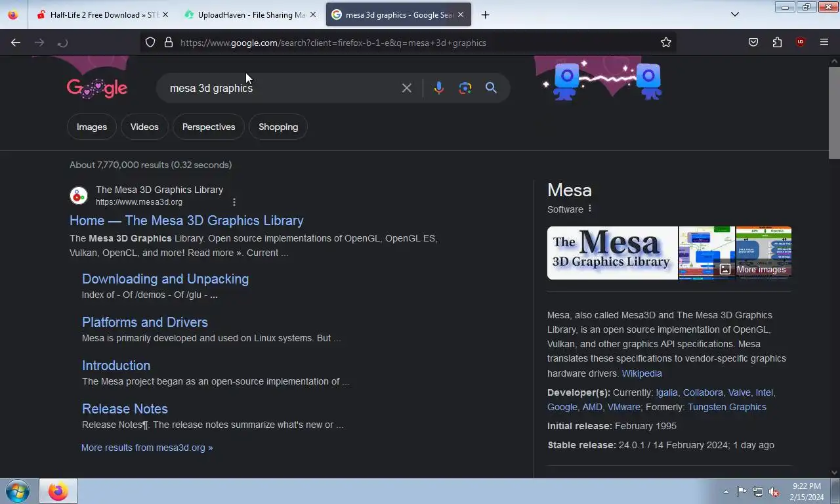Image resolution: width=840 pixels, height=504 pixels.
Task: Search by image with Google Lens icon
Action: point(465,88)
